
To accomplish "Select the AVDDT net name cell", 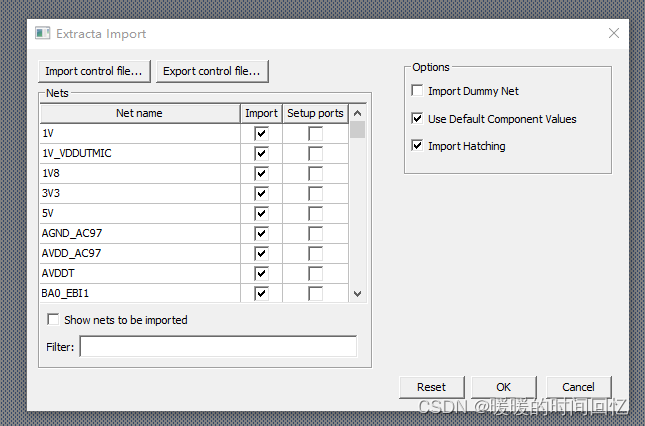I will pos(140,273).
